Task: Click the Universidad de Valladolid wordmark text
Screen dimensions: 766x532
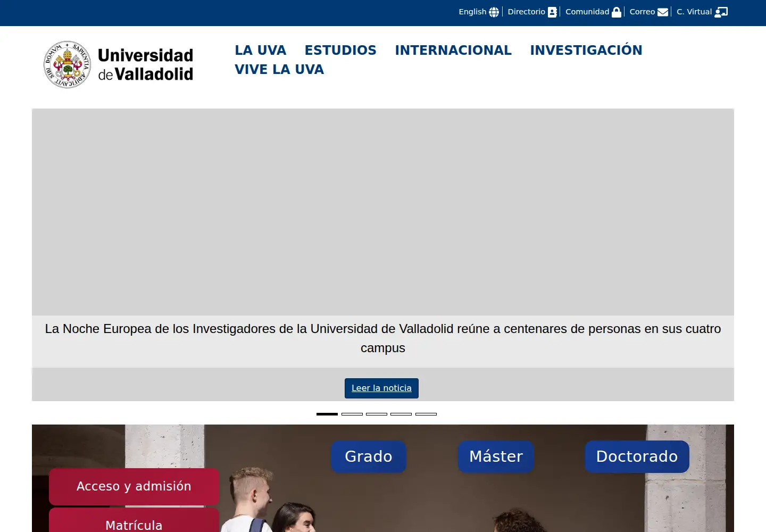Action: [x=145, y=64]
